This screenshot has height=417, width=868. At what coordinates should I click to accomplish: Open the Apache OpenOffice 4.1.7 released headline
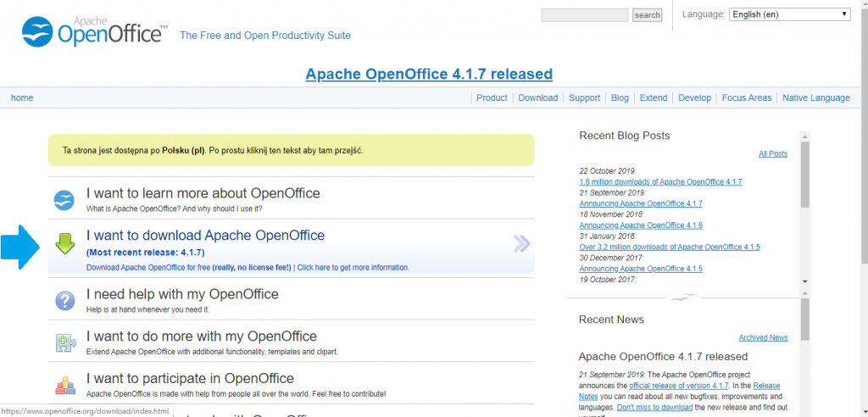coord(429,74)
